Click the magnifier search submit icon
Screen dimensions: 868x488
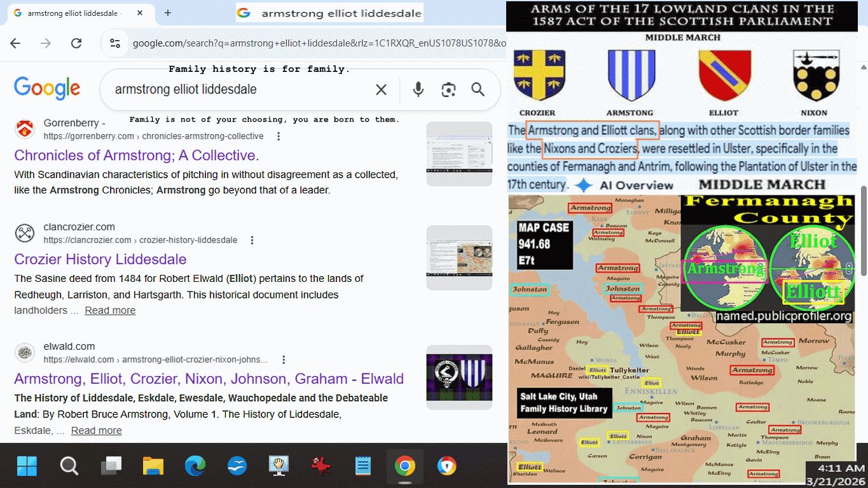click(x=478, y=90)
